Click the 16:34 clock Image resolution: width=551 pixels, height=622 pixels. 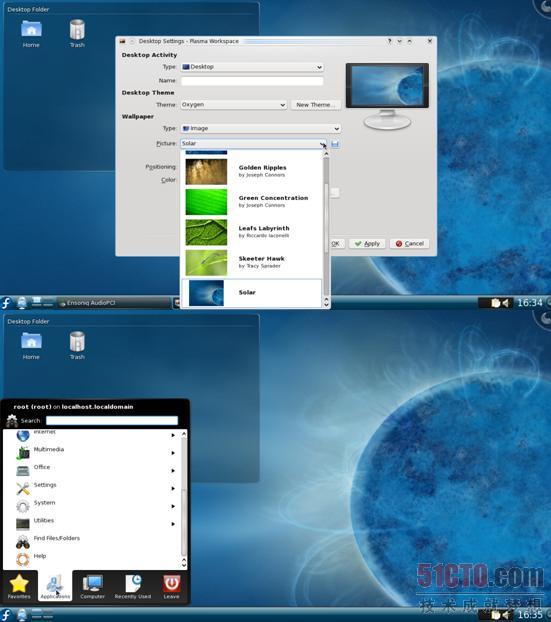tap(529, 303)
